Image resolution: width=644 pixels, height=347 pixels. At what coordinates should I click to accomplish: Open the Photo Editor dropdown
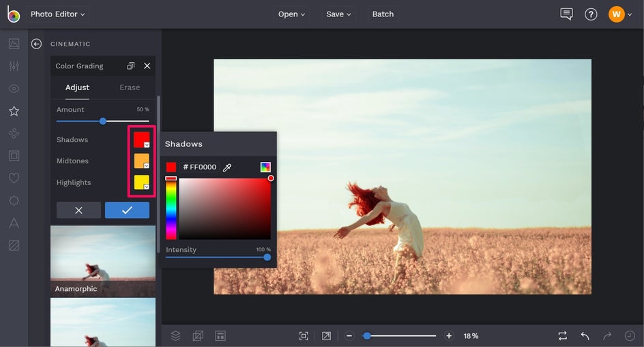pyautogui.click(x=57, y=14)
